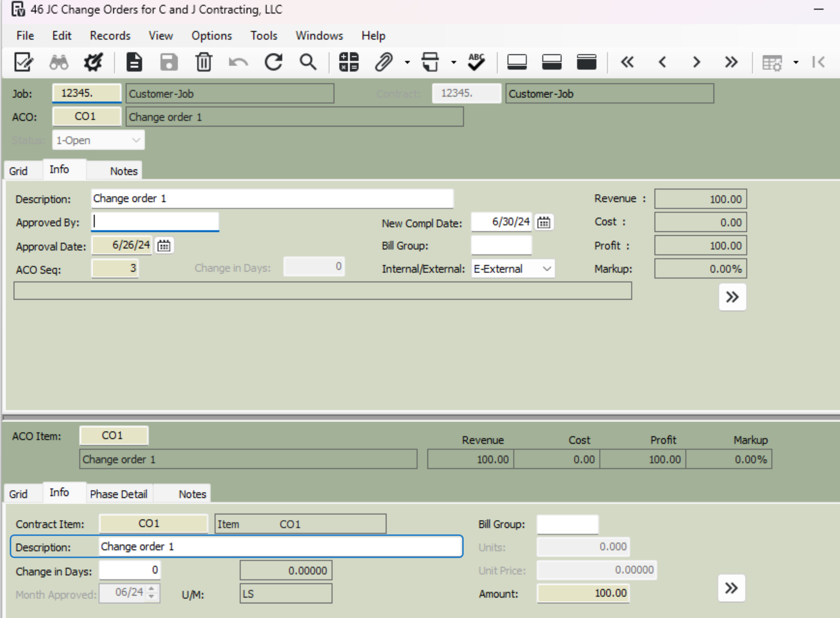Switch to the Phase Detail tab

[119, 494]
